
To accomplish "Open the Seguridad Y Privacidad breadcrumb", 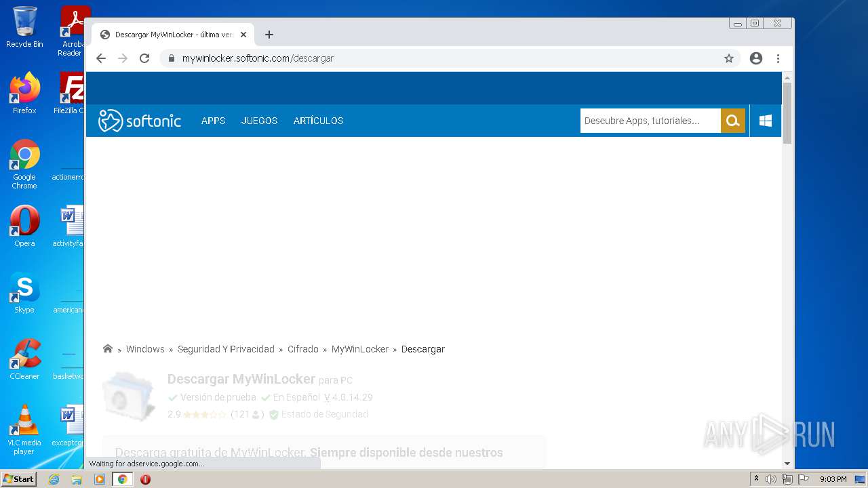I will click(226, 349).
